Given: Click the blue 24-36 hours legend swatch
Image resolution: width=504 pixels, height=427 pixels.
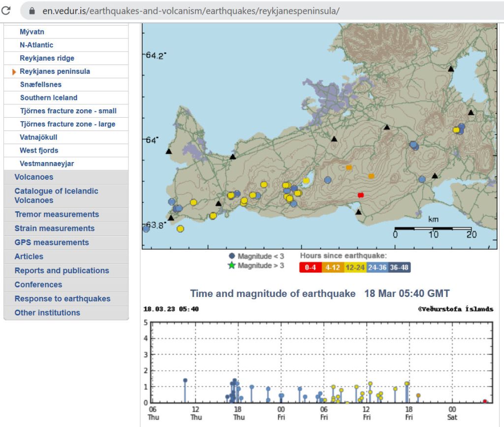Looking at the screenshot, I should [377, 267].
